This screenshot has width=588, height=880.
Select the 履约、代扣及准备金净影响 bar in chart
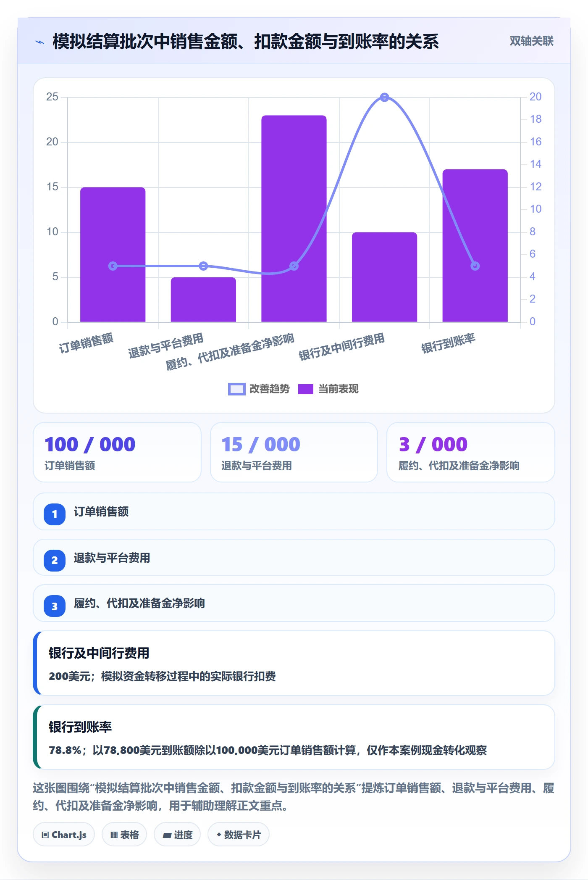(x=294, y=219)
